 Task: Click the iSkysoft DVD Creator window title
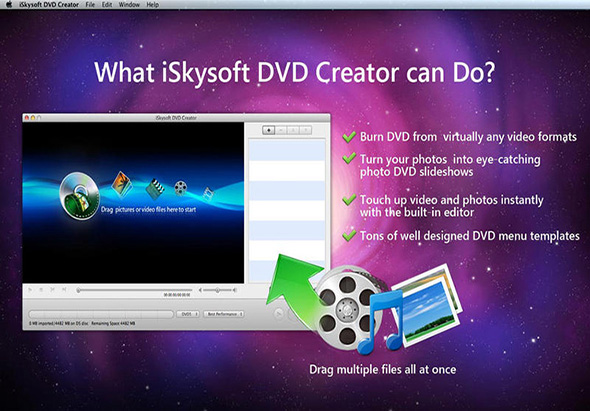tap(176, 118)
